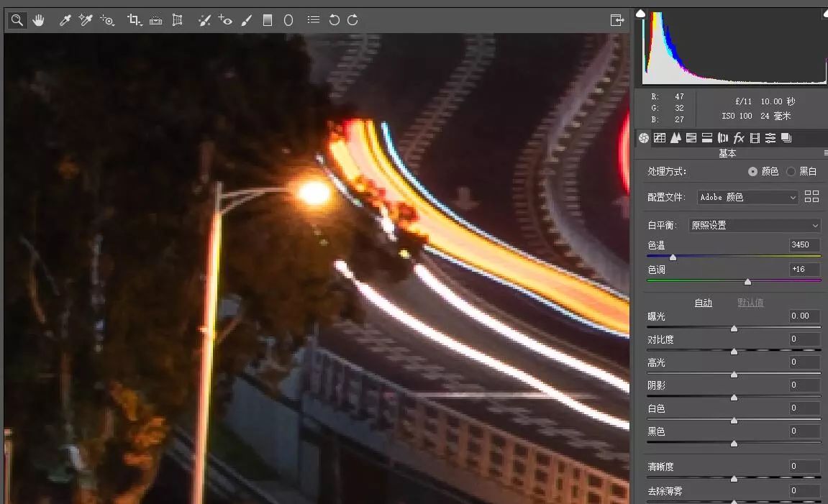Click the 自动 (Auto) link
The width and height of the screenshot is (828, 504).
click(703, 303)
